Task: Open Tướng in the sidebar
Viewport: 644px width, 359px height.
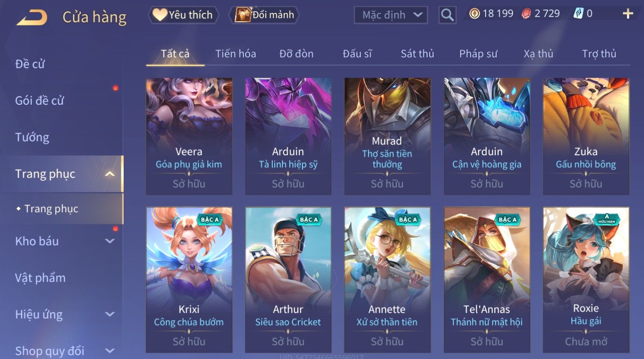Action: pyautogui.click(x=32, y=137)
